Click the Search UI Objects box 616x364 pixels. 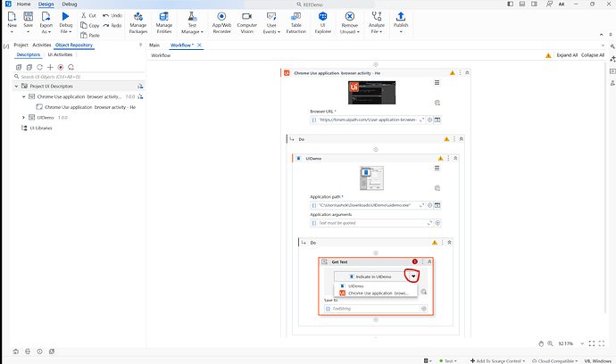tap(79, 77)
